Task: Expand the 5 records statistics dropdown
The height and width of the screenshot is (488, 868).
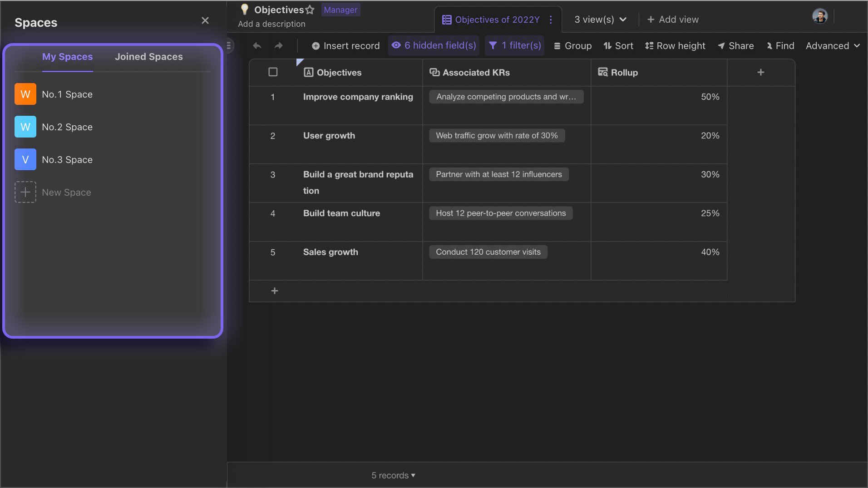Action: 393,475
